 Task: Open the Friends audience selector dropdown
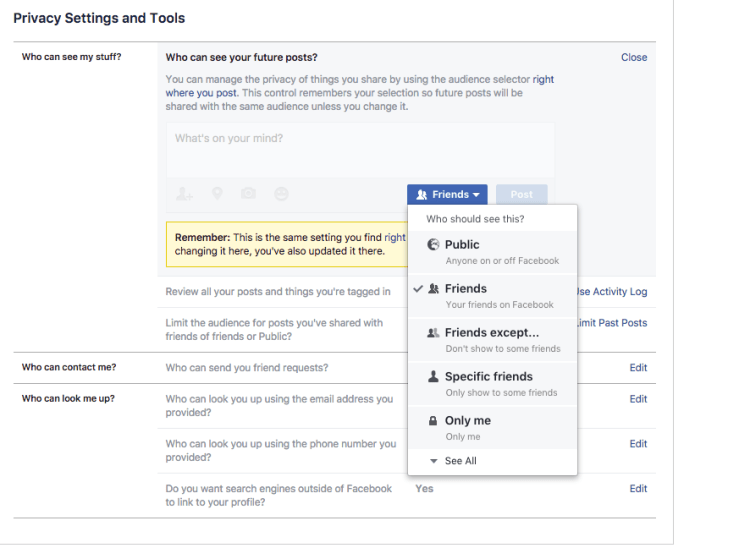pos(447,195)
